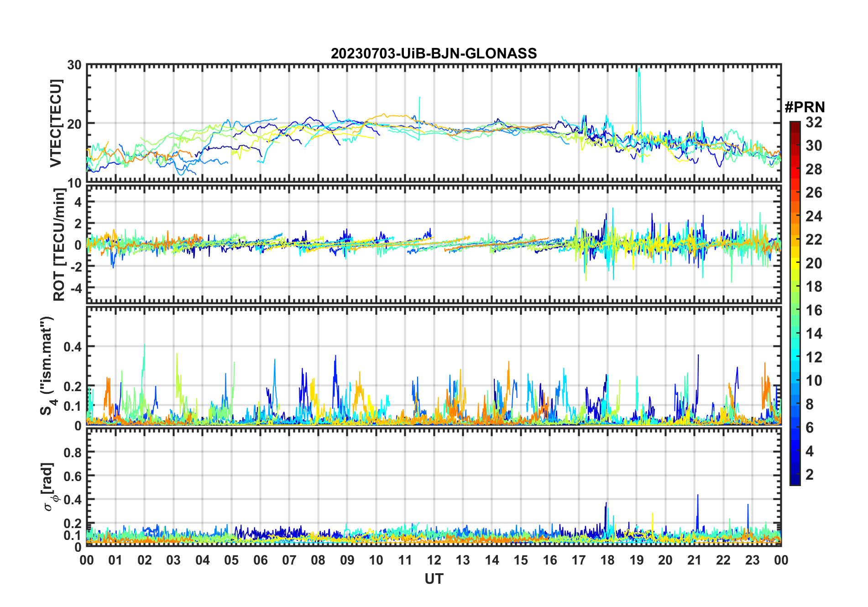This screenshot has height=607, width=868.
Task: Pick UT hour tick label 13
Action: point(463,560)
